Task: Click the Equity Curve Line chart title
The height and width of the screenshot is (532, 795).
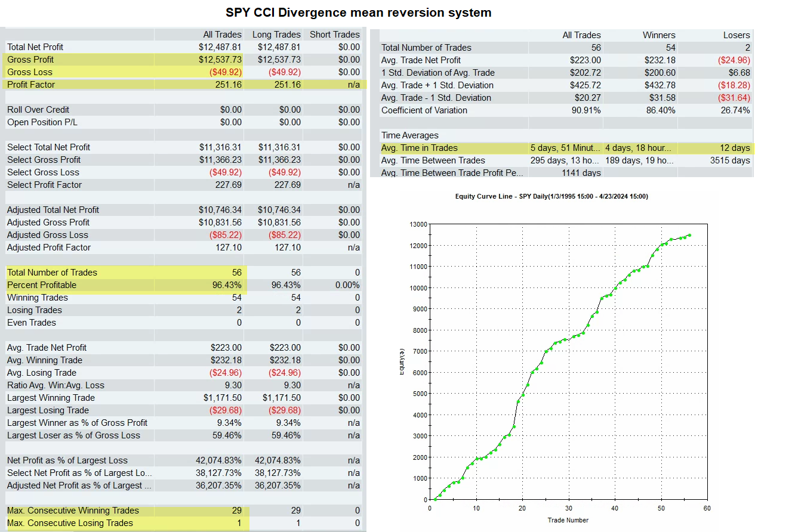Action: (551, 196)
